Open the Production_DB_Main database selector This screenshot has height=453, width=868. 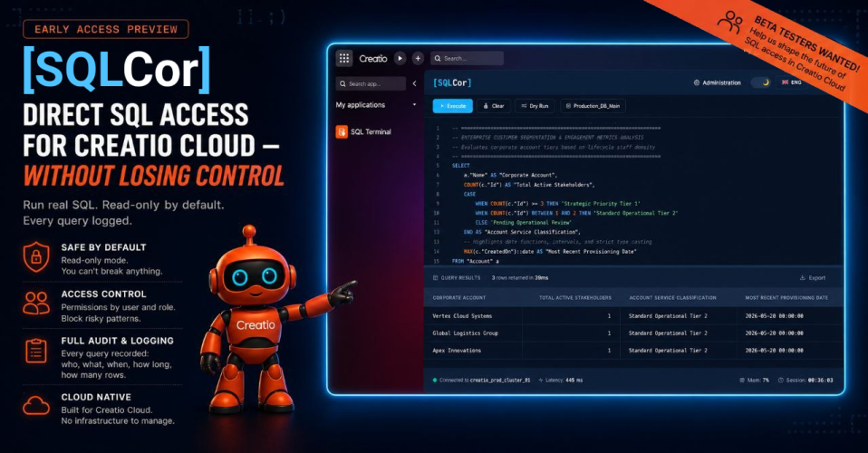593,106
